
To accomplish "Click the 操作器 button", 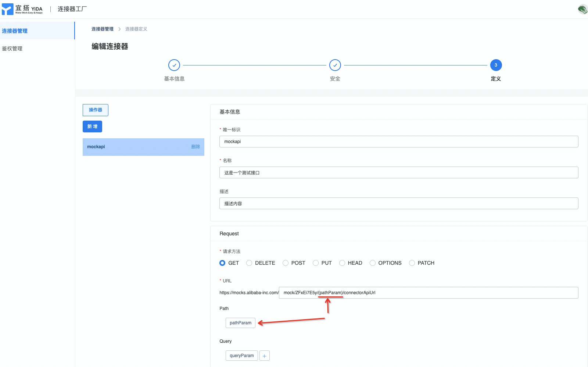I will [x=95, y=110].
